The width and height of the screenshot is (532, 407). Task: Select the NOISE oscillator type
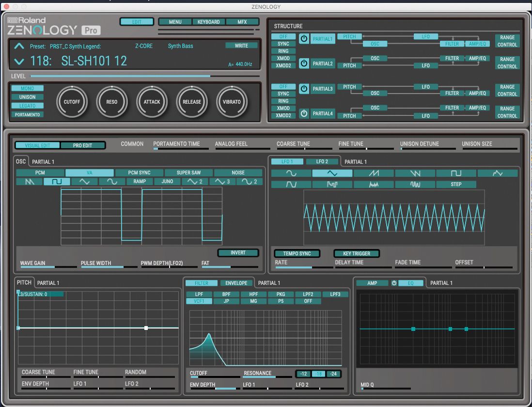[x=238, y=172]
